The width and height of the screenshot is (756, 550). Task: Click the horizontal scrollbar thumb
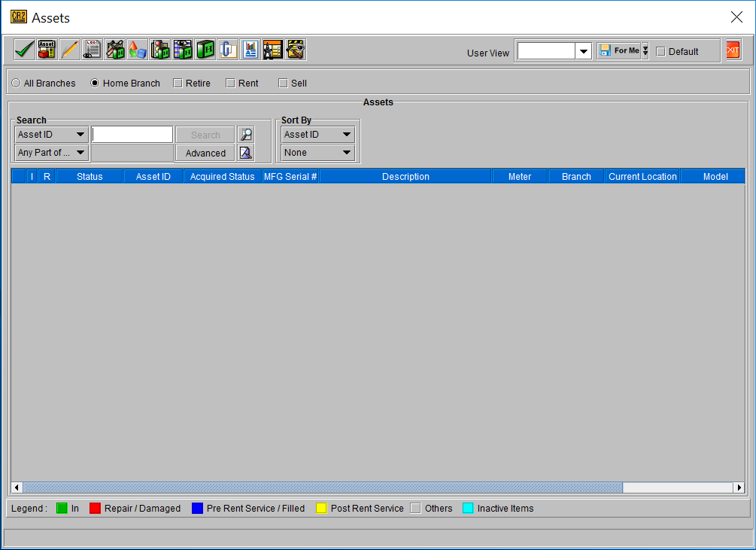point(323,488)
